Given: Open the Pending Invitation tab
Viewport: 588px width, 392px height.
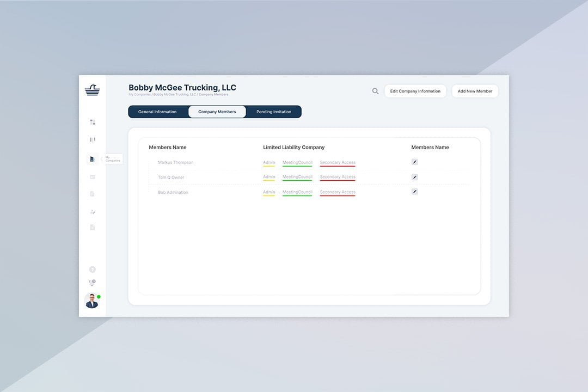Looking at the screenshot, I should point(274,112).
